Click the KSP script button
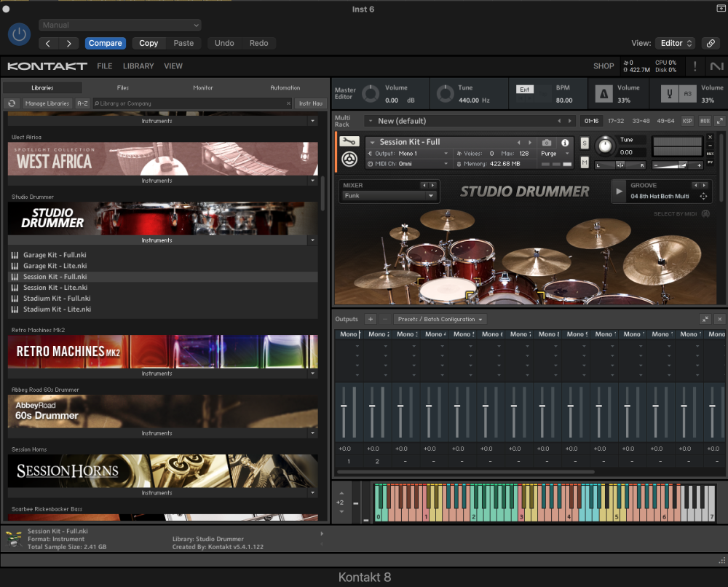 (687, 121)
